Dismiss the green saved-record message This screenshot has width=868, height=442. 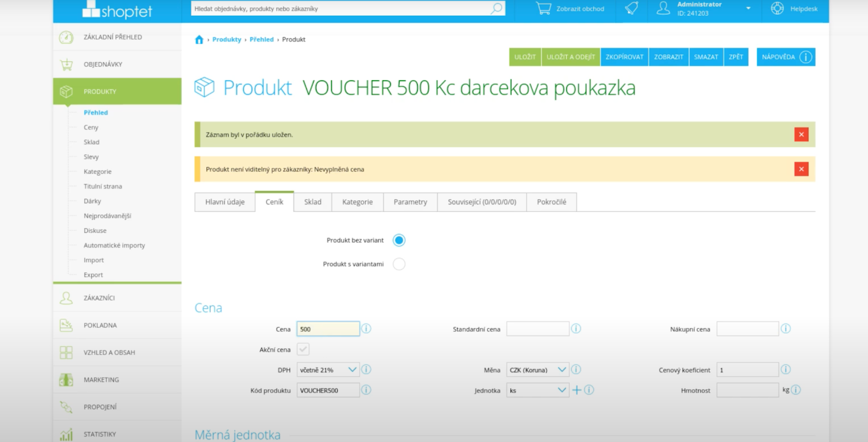tap(801, 135)
